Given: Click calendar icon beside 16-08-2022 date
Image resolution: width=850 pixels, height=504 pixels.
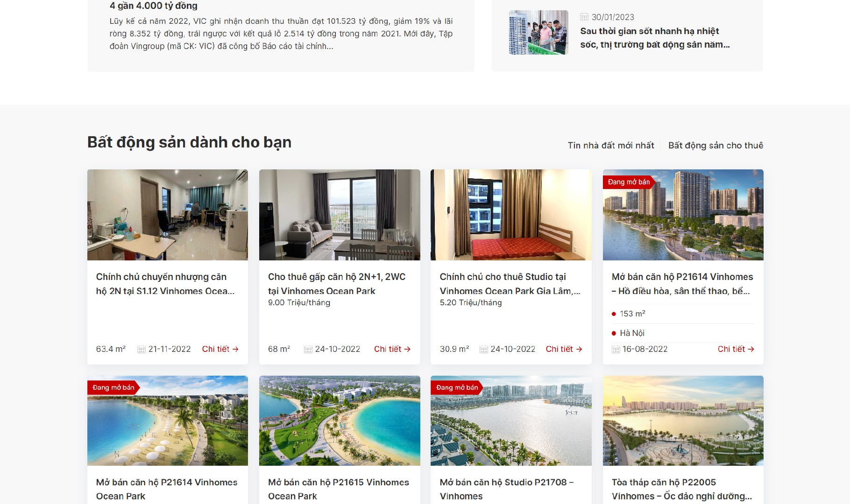Looking at the screenshot, I should pos(616,350).
